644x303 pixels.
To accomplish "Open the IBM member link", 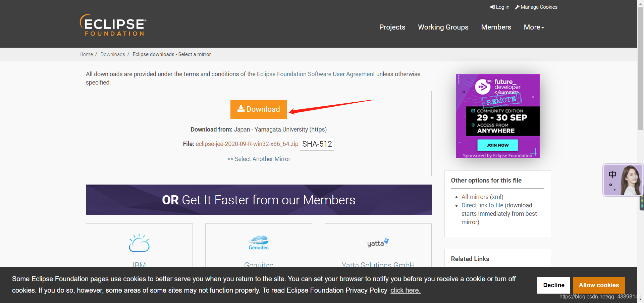I will [x=139, y=264].
